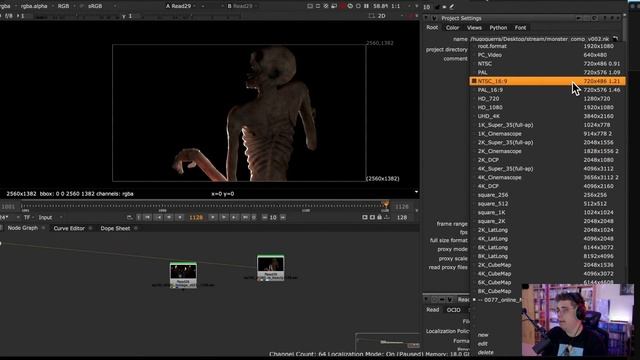
Task: Select NTSC_16:9 format from list
Action: (547, 81)
